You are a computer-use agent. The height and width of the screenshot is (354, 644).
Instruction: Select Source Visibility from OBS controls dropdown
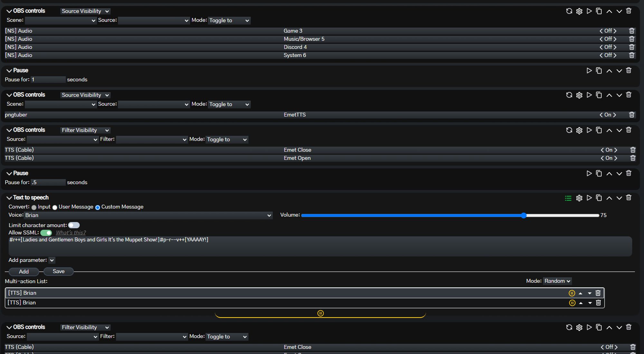tap(84, 11)
